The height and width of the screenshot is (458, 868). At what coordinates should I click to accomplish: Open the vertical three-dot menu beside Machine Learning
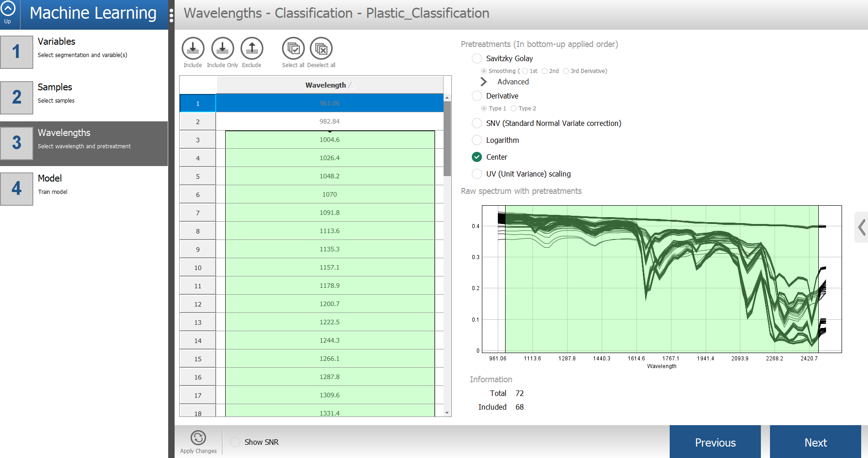[x=171, y=15]
